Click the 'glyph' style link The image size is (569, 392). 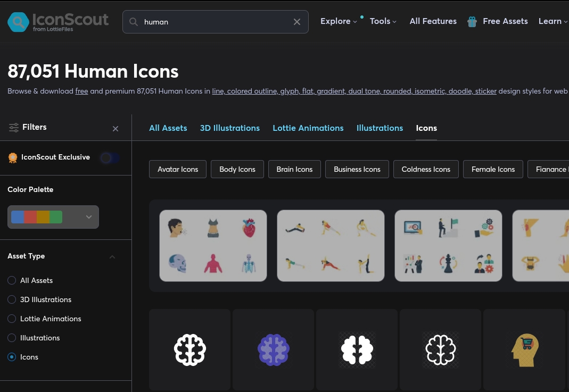[x=290, y=91]
